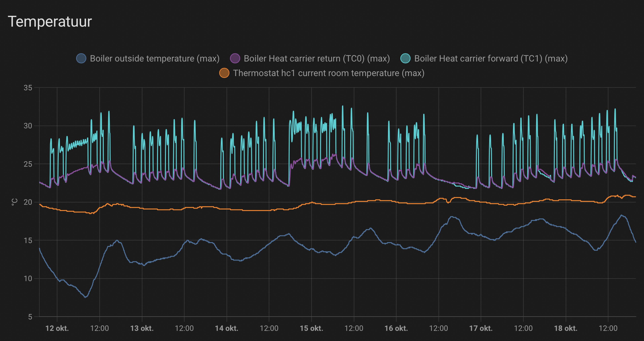The image size is (644, 341).
Task: Select the '13 okt.' x-axis date label
Action: point(142,328)
